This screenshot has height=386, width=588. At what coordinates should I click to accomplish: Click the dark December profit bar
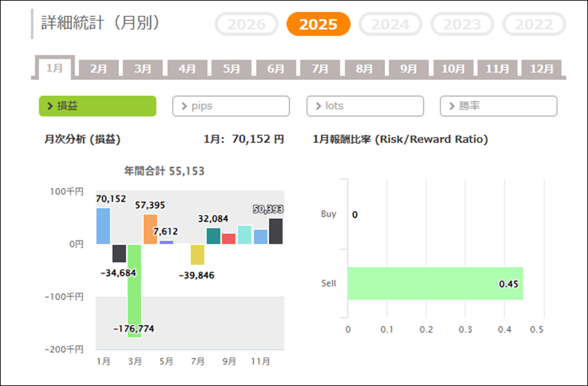[276, 231]
